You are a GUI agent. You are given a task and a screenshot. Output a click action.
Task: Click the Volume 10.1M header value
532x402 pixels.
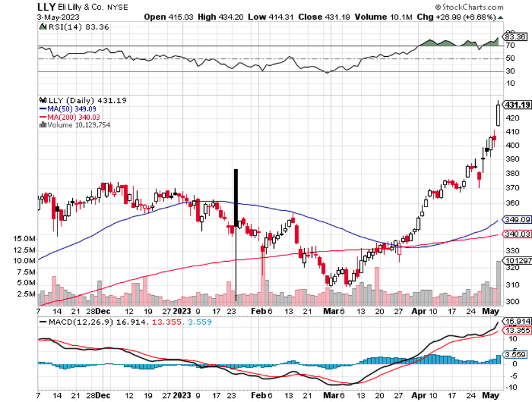tap(384, 17)
